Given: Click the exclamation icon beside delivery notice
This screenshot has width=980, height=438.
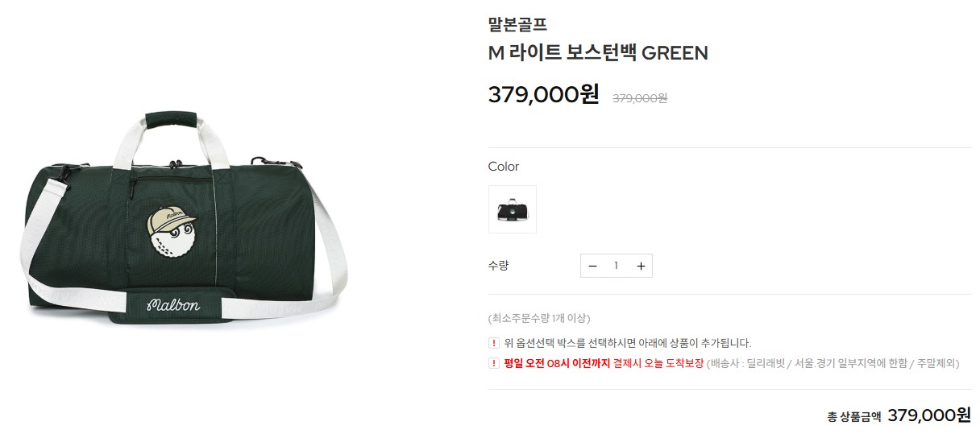Looking at the screenshot, I should pyautogui.click(x=494, y=363).
